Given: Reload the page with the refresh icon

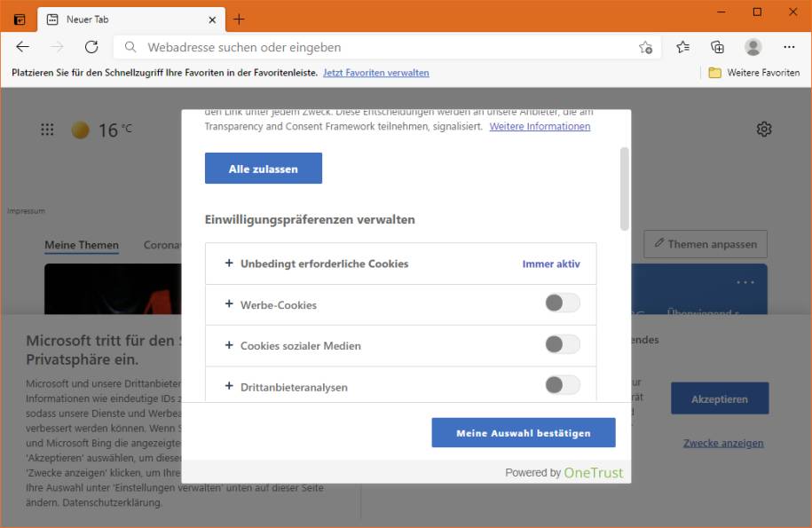Looking at the screenshot, I should point(91,47).
